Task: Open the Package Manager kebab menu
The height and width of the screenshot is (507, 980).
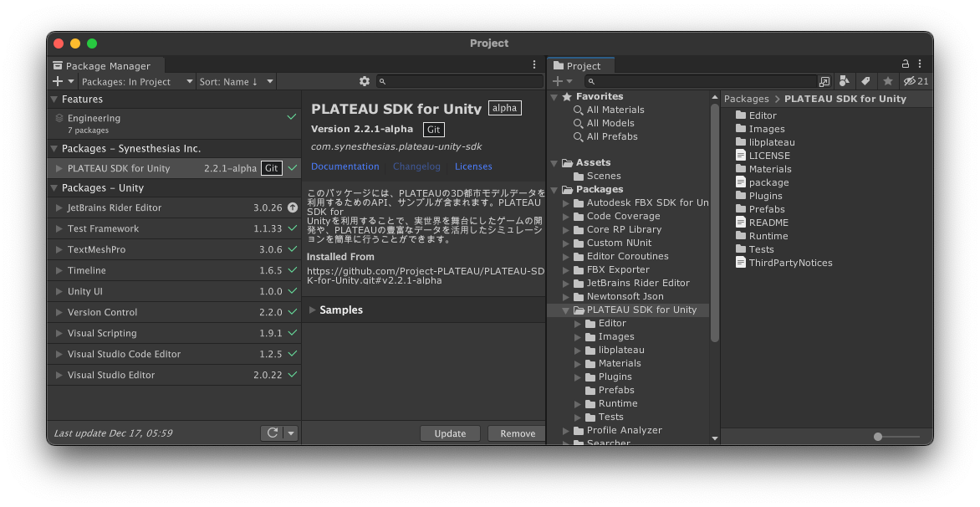Action: click(x=533, y=64)
